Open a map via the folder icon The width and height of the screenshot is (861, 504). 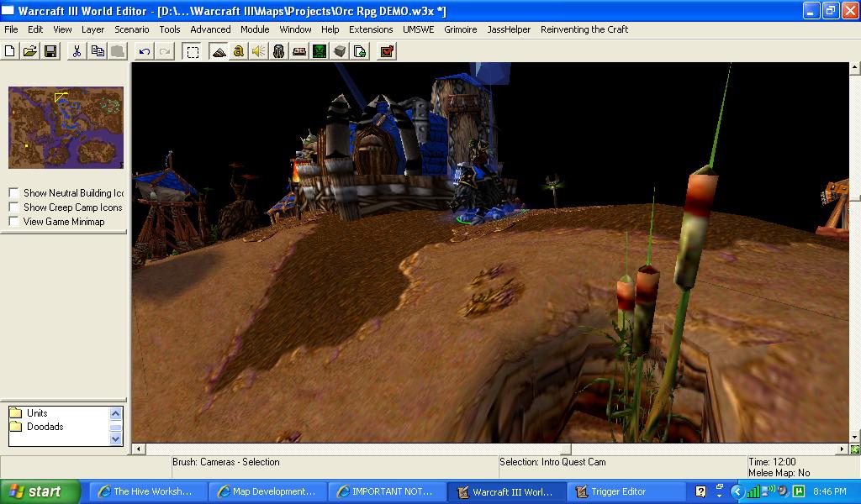(x=29, y=51)
